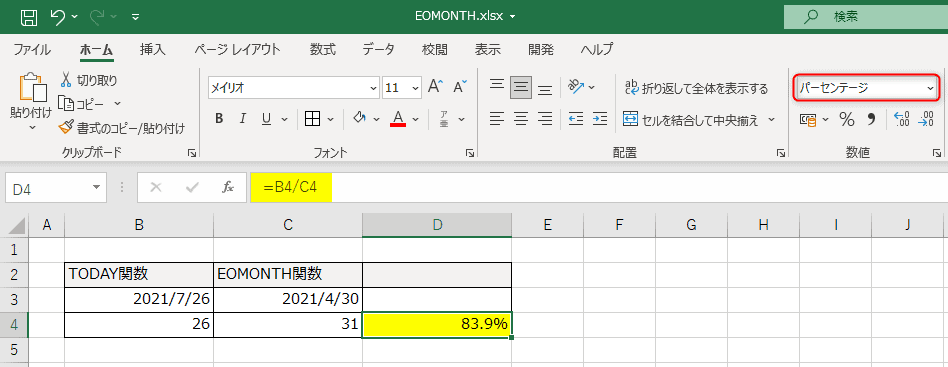Expand the 貼り付け options arrow

[x=32, y=128]
